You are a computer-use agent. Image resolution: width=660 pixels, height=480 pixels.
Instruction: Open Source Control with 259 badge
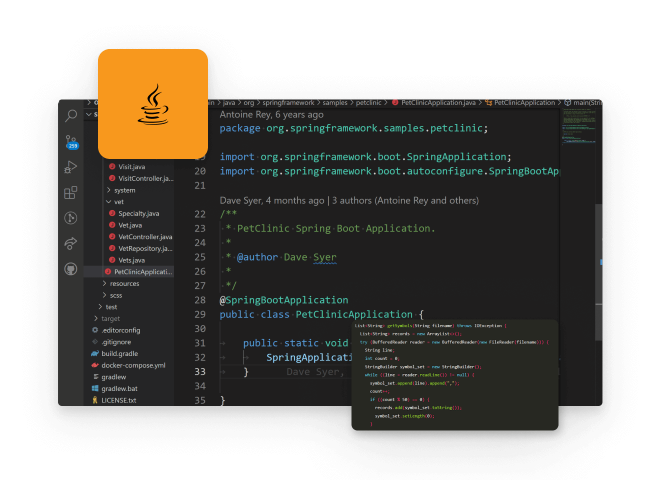[71, 141]
